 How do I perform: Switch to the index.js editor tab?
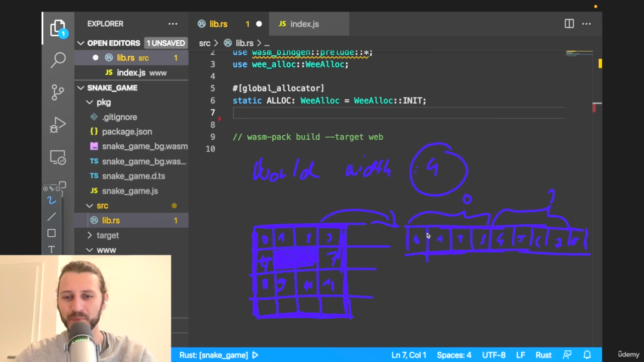tap(304, 24)
